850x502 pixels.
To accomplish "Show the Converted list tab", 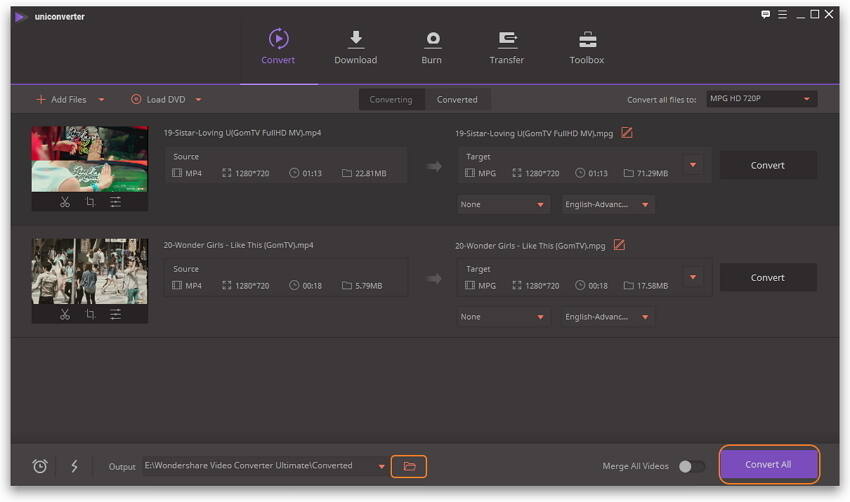I will coord(457,100).
